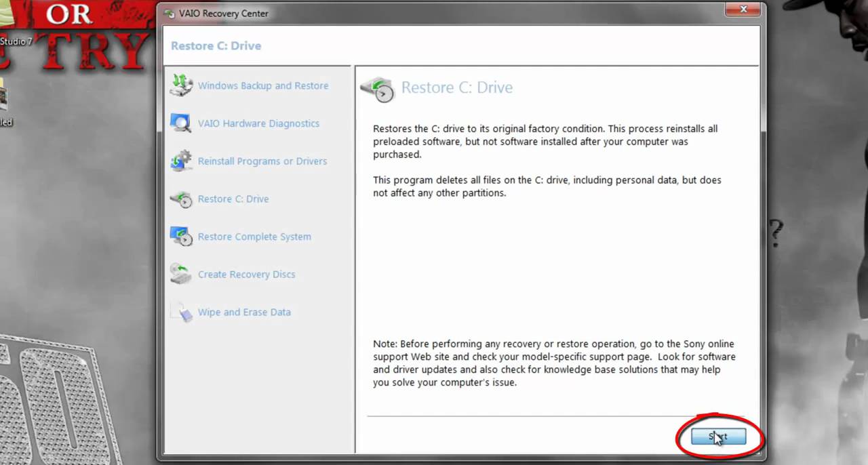Screen dimensions: 868x465
Task: Click the Start button
Action: [718, 437]
